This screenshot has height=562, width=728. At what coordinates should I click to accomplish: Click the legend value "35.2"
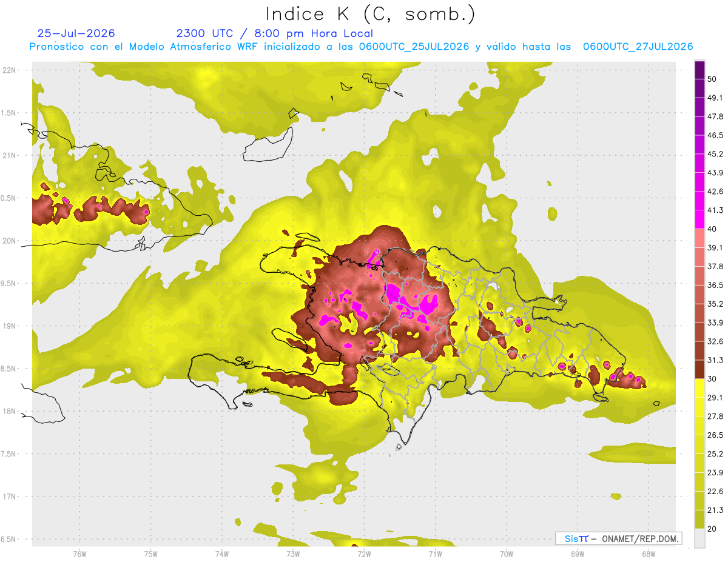[715, 304]
